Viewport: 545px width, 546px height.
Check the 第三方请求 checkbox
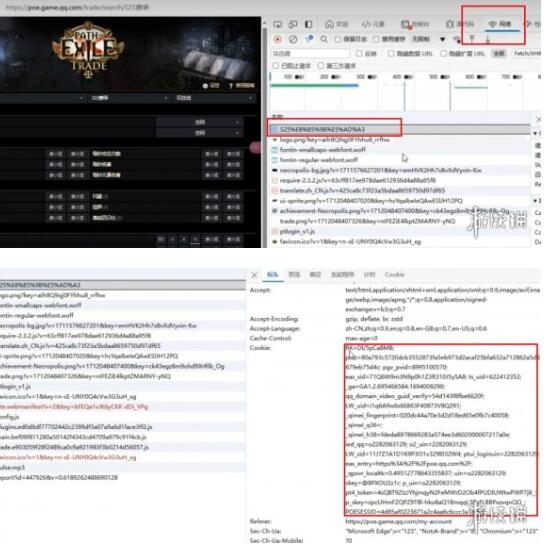[x=321, y=65]
